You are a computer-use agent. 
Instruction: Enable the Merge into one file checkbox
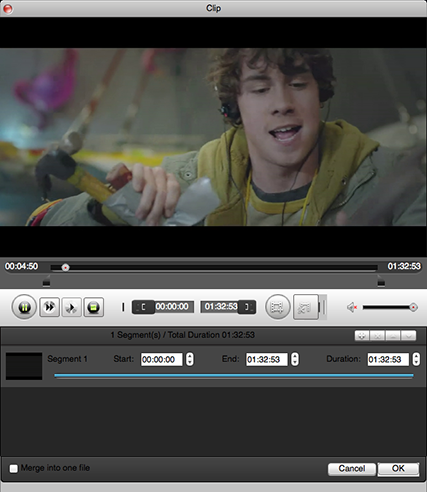click(x=14, y=469)
